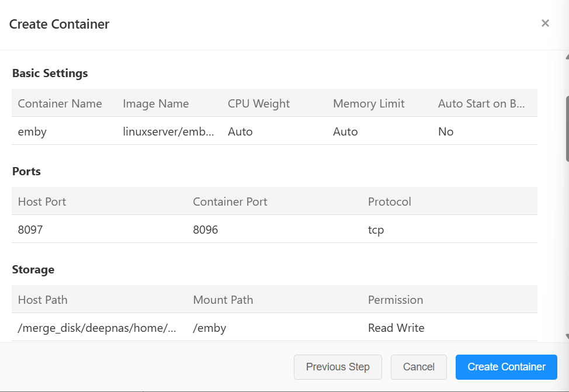Go back using Previous Step button
The height and width of the screenshot is (392, 569).
[338, 367]
